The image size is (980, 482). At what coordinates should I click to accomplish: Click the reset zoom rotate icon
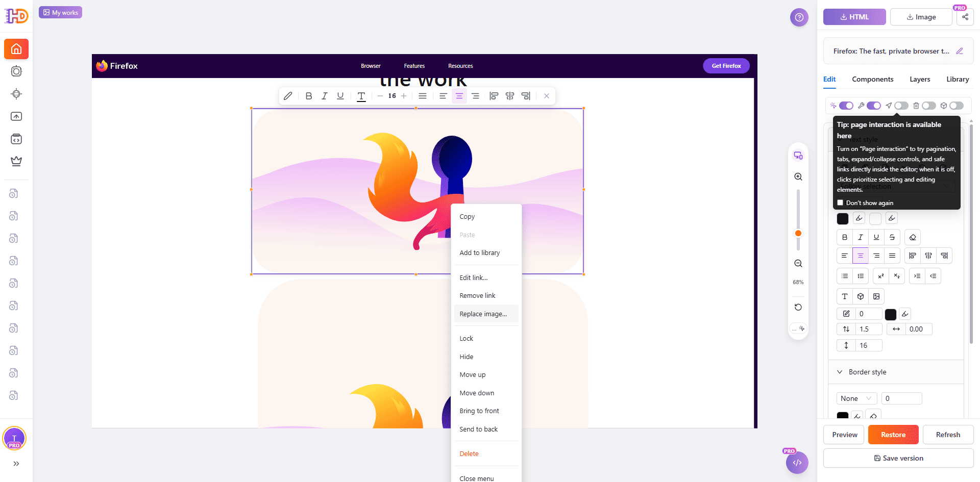point(798,307)
